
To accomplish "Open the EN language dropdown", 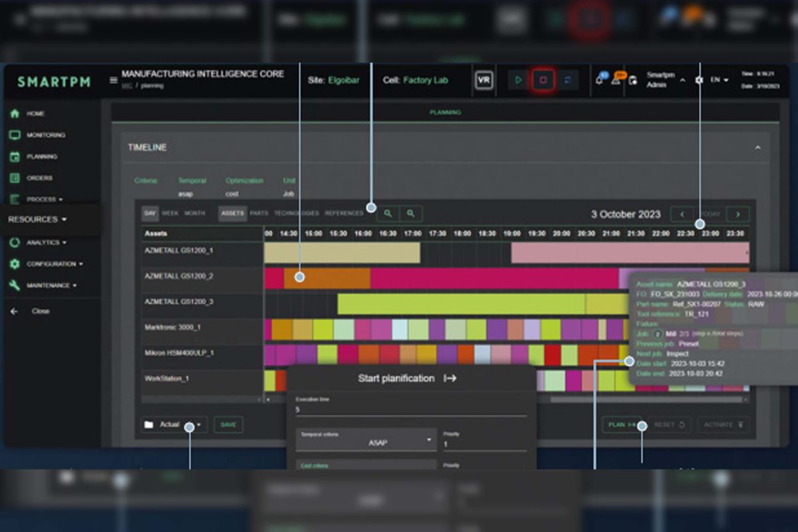I will pos(719,80).
